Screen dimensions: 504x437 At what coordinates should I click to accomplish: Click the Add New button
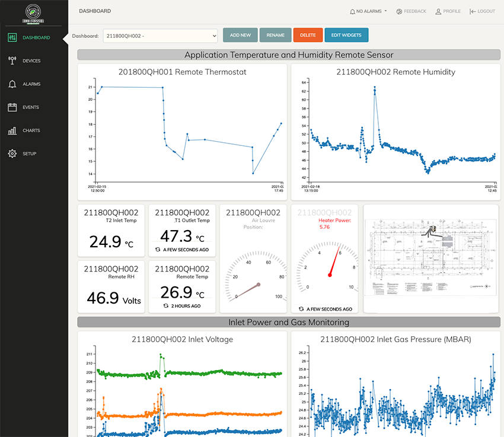[240, 35]
